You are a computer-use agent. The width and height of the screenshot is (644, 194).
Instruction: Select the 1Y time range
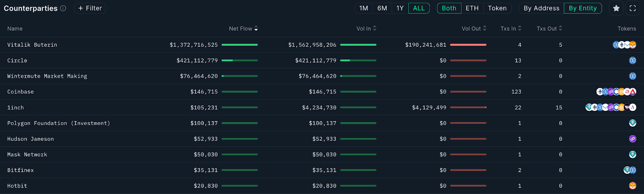click(x=400, y=8)
